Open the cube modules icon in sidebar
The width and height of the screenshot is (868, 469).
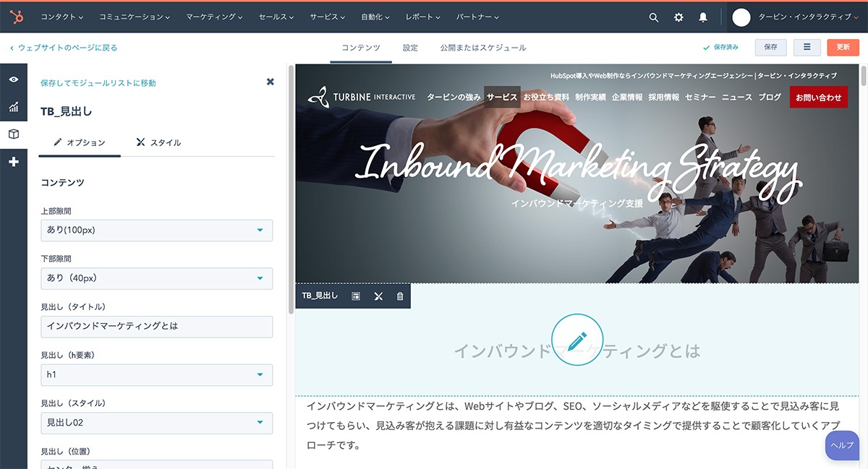click(x=14, y=134)
